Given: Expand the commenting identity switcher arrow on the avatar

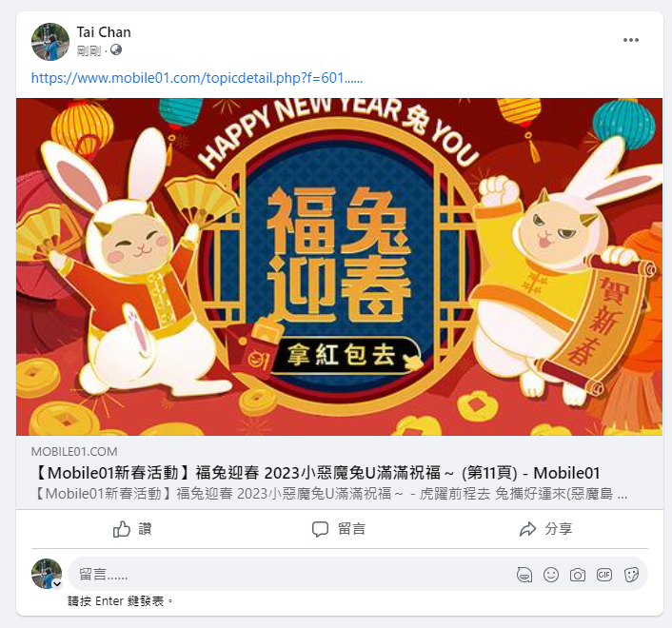Looking at the screenshot, I should pyautogui.click(x=57, y=584).
